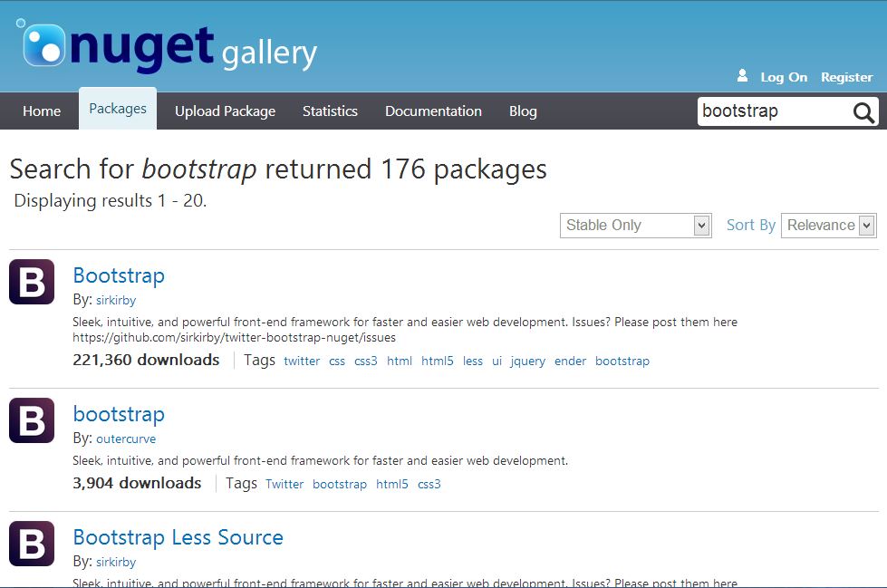Open outercurve author link
The width and height of the screenshot is (887, 588).
(x=126, y=439)
